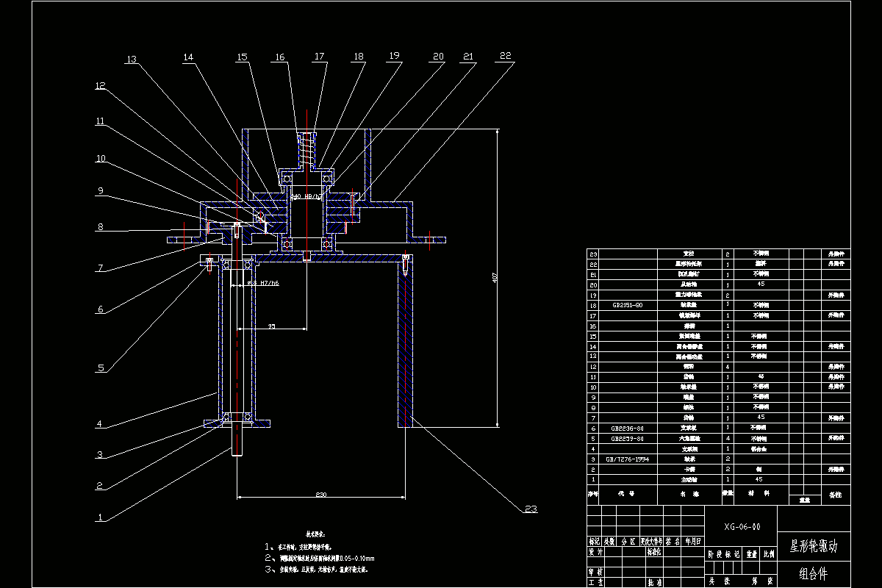Click the part callout number 3
This screenshot has width=882, height=588.
[99, 455]
